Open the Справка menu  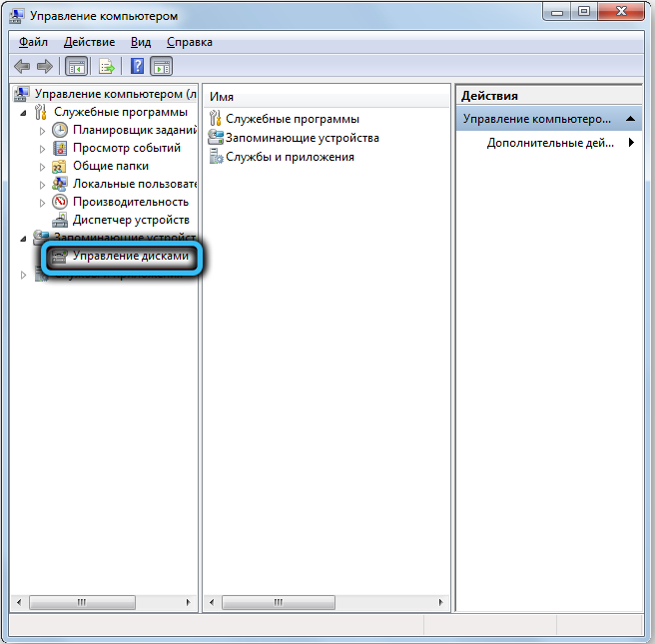(x=190, y=42)
